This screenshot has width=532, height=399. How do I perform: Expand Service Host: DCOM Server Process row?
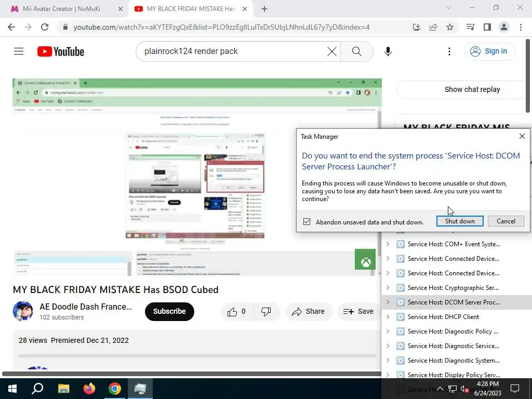pos(388,302)
